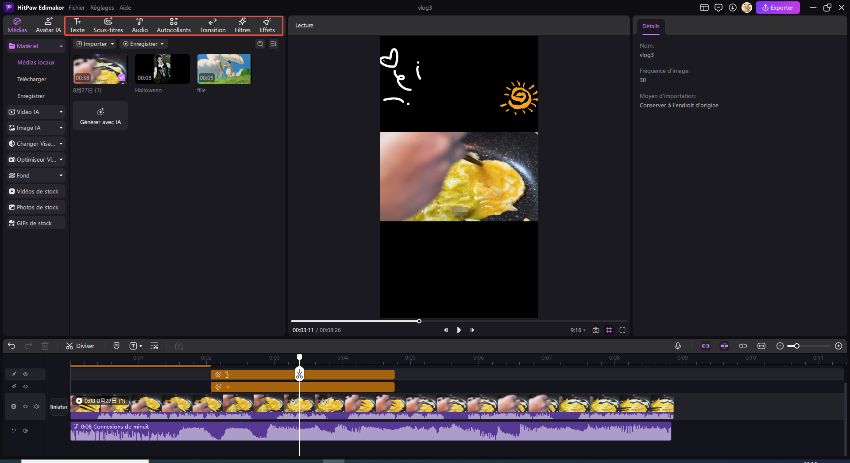Viewport: 850px width, 463px height.
Task: Open the Texte tool panel
Action: pos(78,25)
